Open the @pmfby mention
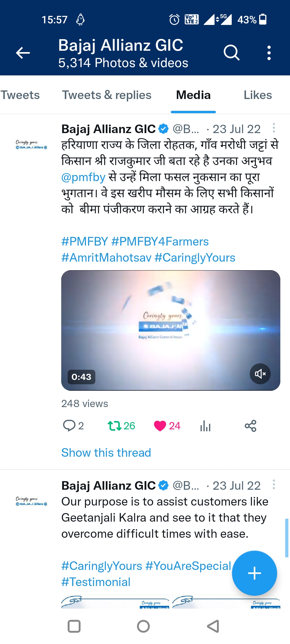The height and width of the screenshot is (644, 290). 83,177
